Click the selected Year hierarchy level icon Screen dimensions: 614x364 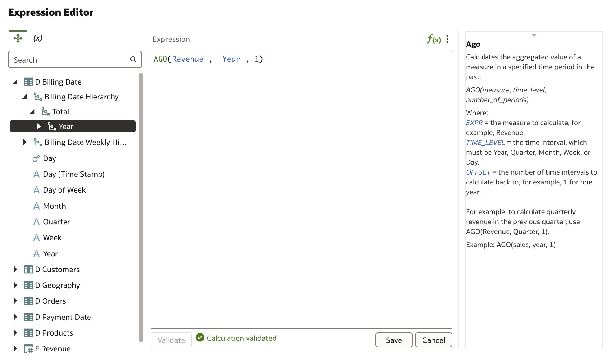pos(52,126)
